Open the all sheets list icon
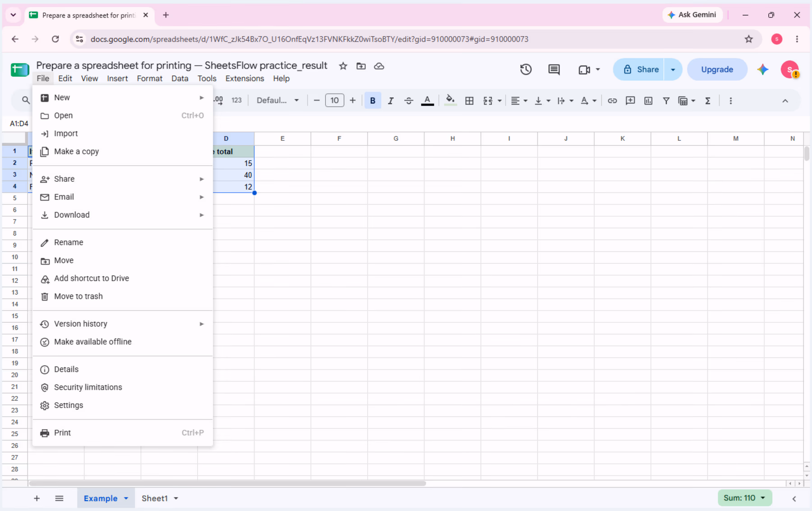 click(x=59, y=498)
